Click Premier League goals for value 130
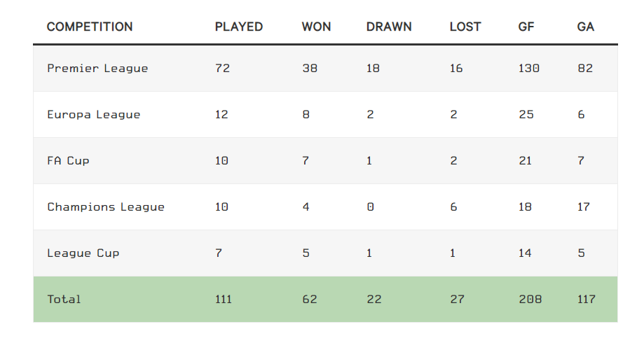The image size is (644, 350). click(x=528, y=69)
